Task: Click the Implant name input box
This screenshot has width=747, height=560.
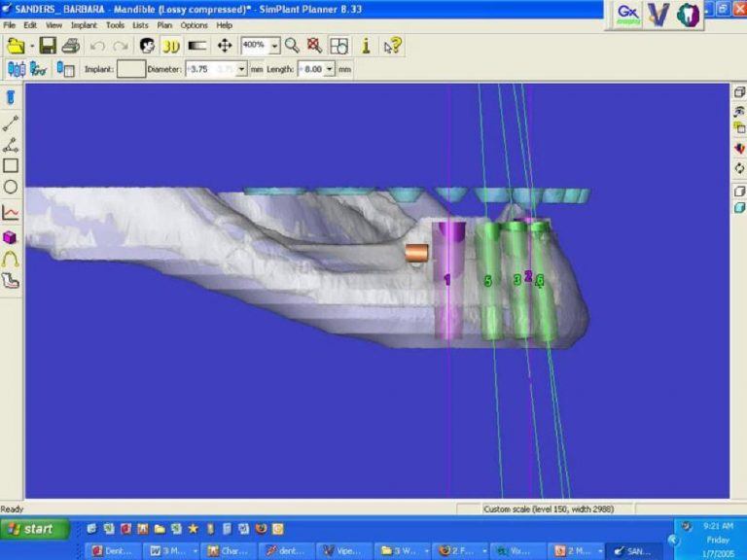Action: coord(131,69)
